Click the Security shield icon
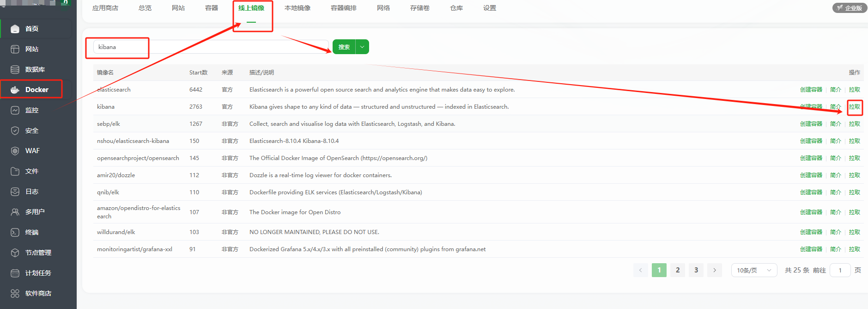 [15, 130]
